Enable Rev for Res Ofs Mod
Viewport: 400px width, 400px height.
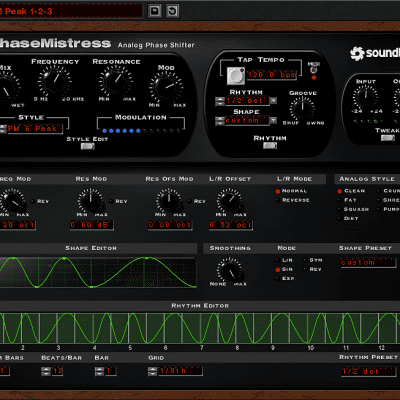[x=189, y=201]
